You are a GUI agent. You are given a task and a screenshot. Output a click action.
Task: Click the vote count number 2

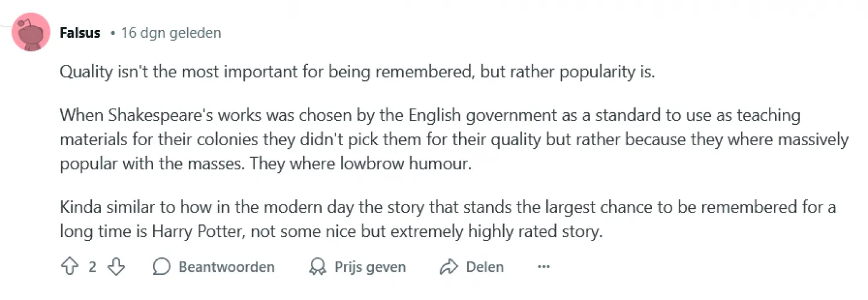point(92,267)
